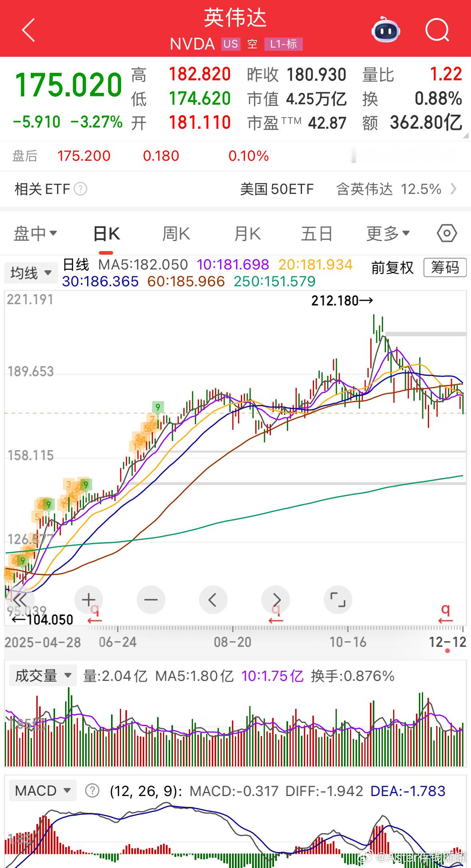Open the 成交量 indicator dropdown
This screenshot has height=868, width=471.
(43, 676)
